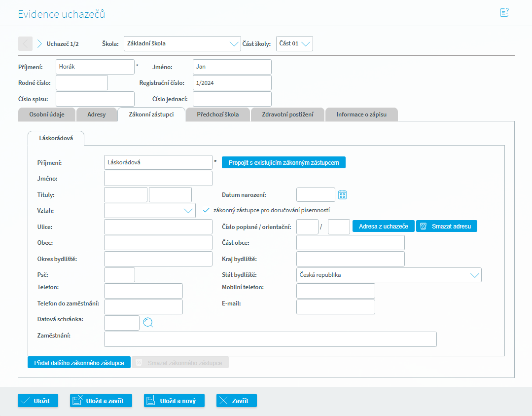
Task: Click Propojit s existujícím zákonným zástupcem
Action: (284, 162)
